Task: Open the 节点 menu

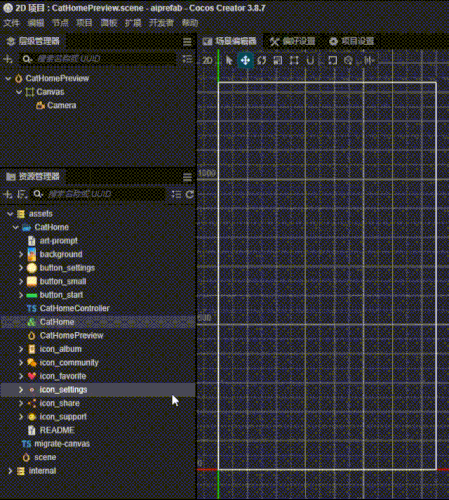Action: [x=60, y=23]
